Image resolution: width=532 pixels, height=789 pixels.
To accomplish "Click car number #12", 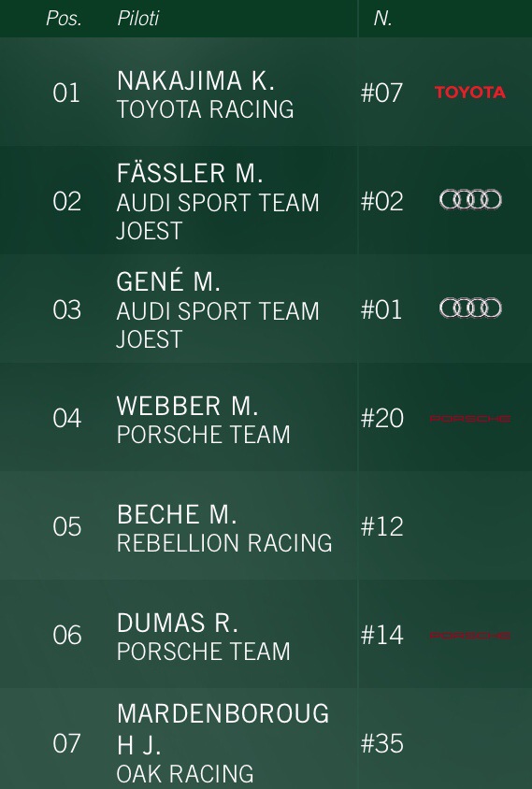I will tap(382, 527).
